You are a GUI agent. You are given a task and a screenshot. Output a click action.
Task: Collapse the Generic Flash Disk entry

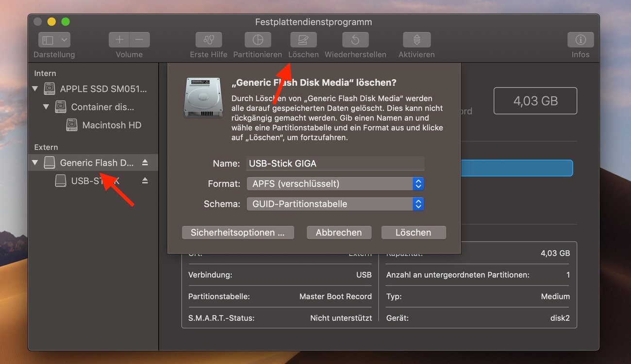pyautogui.click(x=34, y=163)
